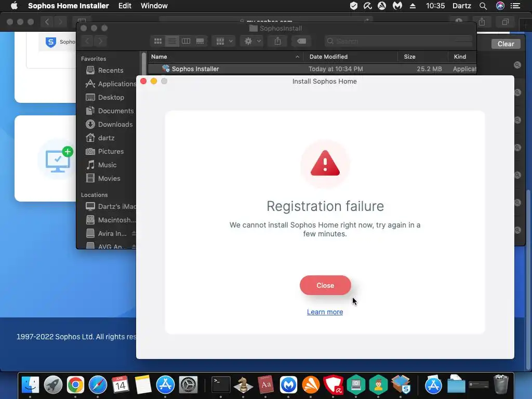Select Finder list view button

tap(172, 41)
